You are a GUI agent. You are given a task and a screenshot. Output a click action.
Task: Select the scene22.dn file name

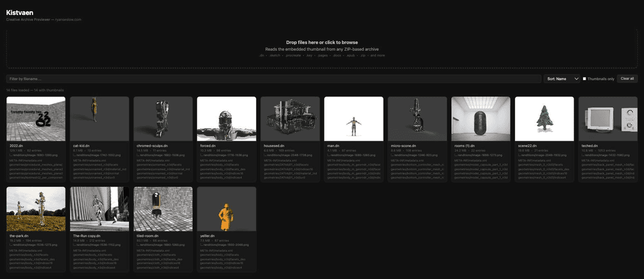point(526,145)
